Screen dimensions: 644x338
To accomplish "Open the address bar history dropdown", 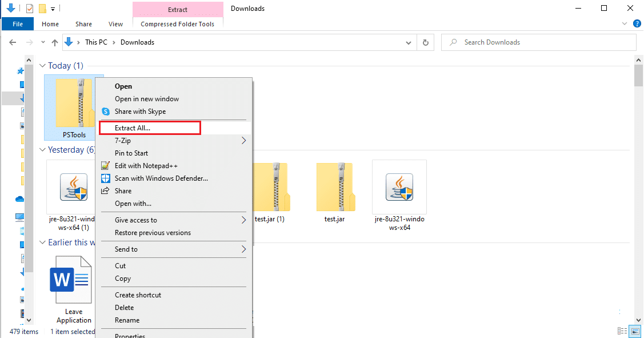I will point(408,42).
